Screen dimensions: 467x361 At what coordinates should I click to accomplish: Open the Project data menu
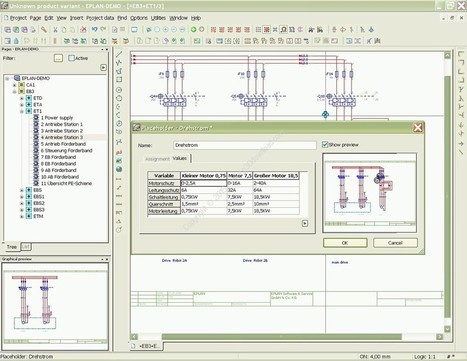coord(100,18)
